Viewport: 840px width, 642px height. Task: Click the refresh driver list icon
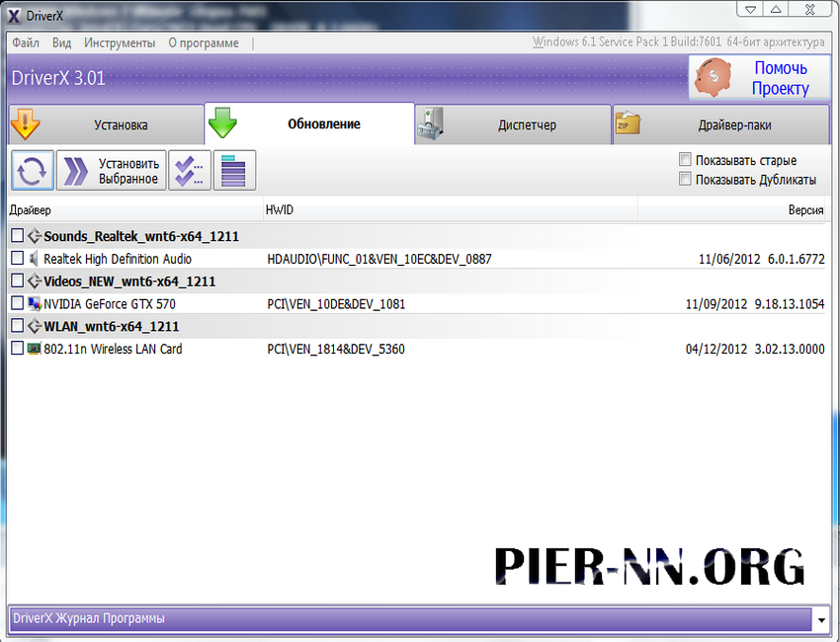[x=33, y=171]
